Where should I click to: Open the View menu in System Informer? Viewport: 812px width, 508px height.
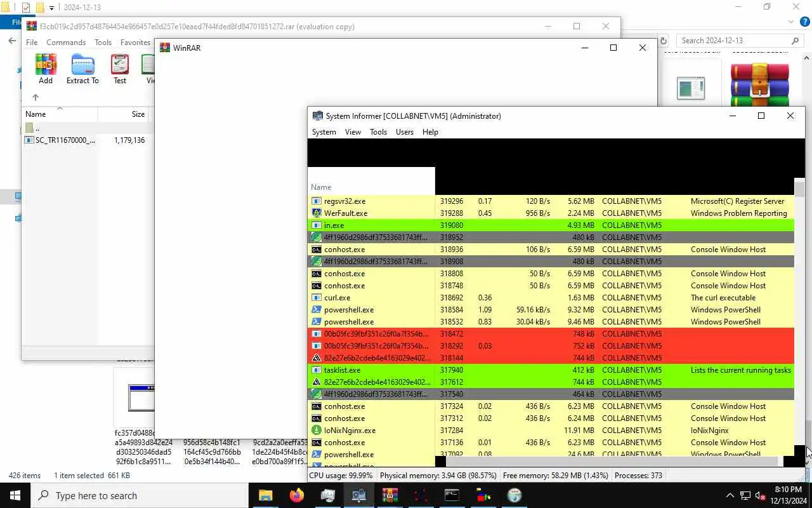pyautogui.click(x=353, y=132)
